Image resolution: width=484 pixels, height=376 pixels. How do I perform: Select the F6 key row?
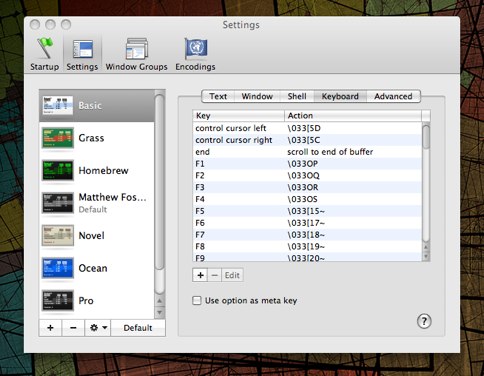307,223
